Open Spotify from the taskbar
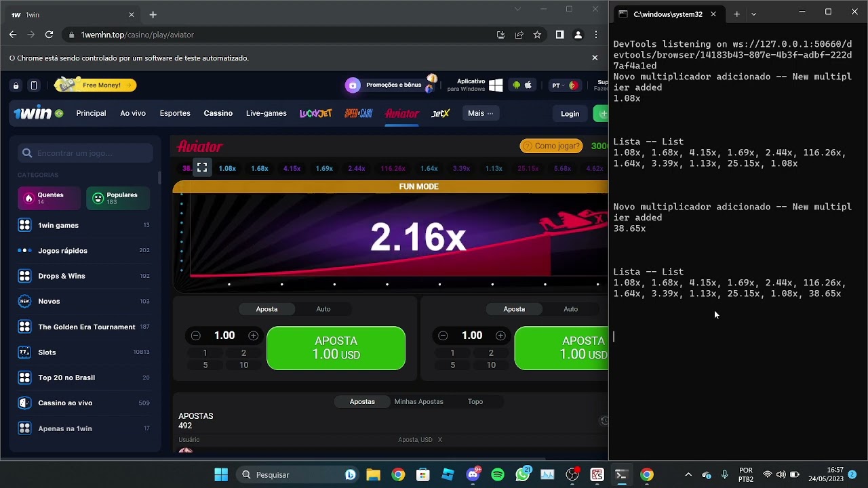868x488 pixels. point(498,474)
